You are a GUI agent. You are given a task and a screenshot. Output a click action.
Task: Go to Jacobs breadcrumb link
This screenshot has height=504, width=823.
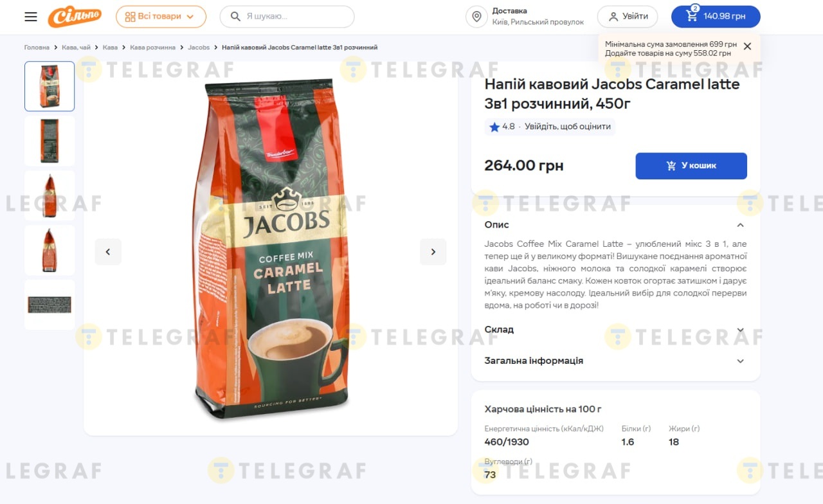point(199,48)
